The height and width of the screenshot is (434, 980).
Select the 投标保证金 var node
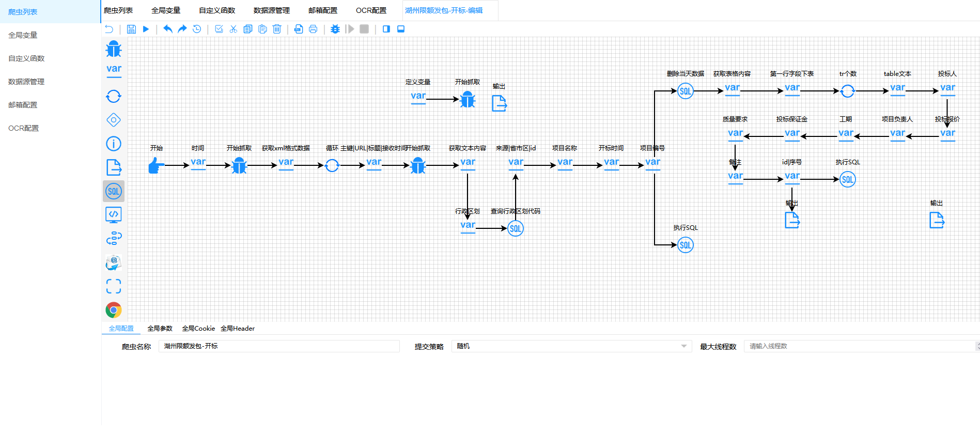792,134
